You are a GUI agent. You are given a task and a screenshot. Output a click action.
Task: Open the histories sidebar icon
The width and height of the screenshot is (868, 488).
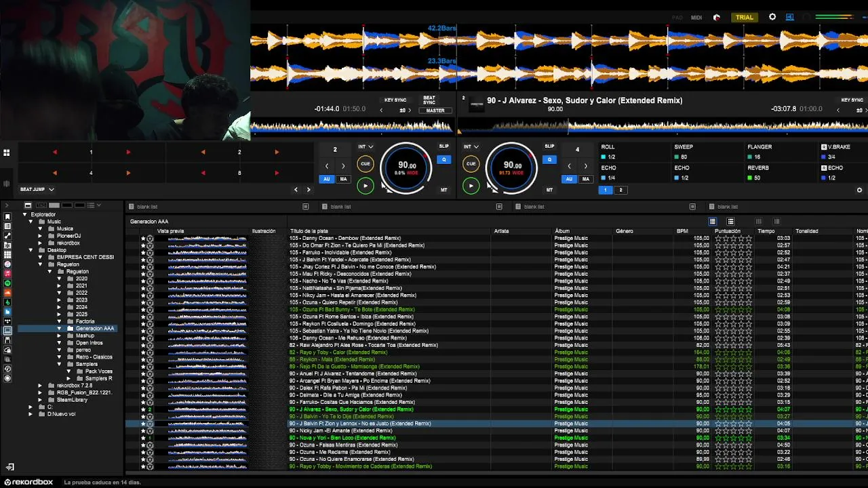point(7,369)
